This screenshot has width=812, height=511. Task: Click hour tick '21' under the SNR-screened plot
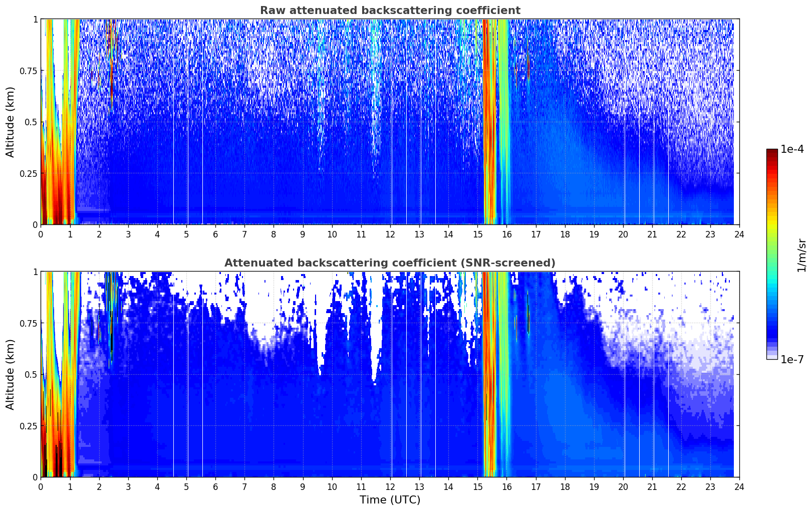(x=652, y=486)
